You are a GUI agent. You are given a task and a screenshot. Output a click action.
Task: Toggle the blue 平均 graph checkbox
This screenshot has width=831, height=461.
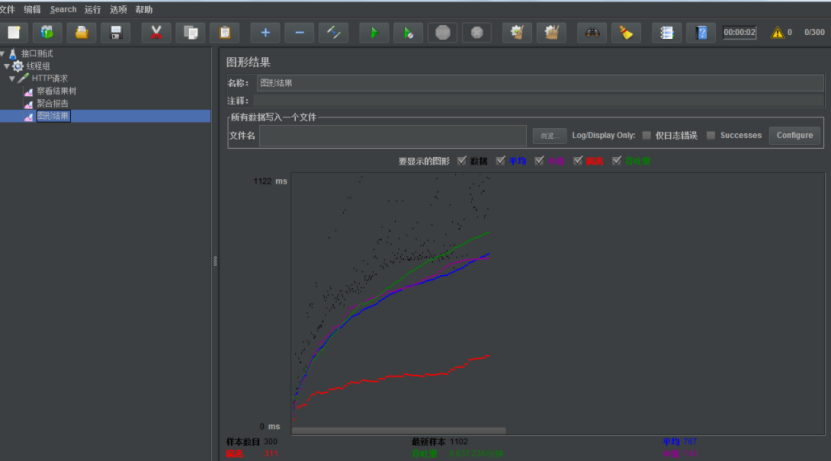[x=500, y=160]
